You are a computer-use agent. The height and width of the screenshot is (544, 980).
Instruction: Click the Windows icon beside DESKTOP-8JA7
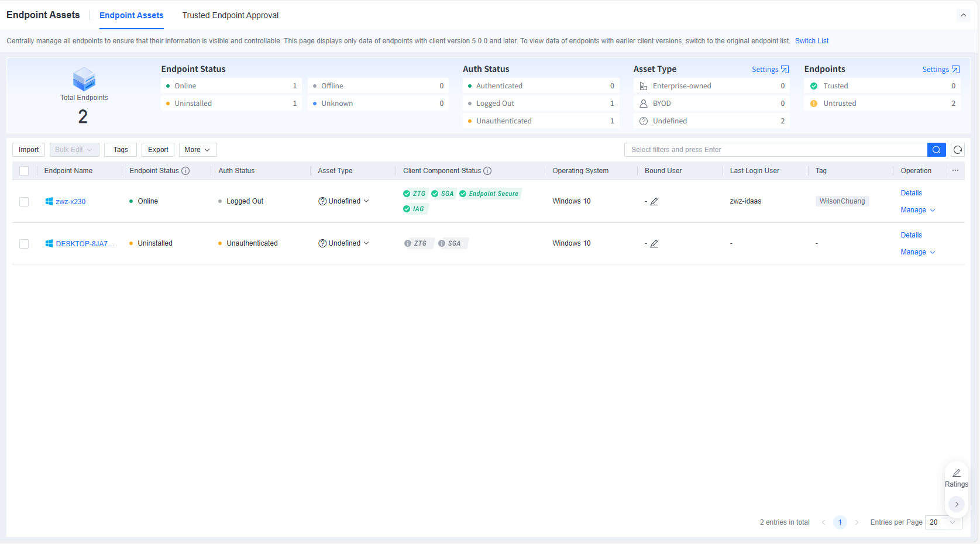(49, 243)
